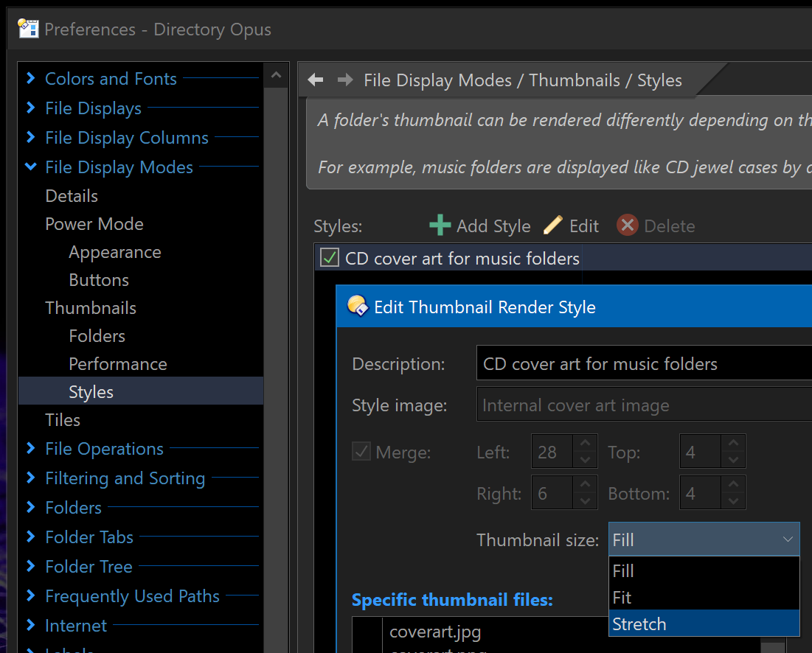812x653 pixels.
Task: Click the Right margin value field
Action: pyautogui.click(x=552, y=493)
